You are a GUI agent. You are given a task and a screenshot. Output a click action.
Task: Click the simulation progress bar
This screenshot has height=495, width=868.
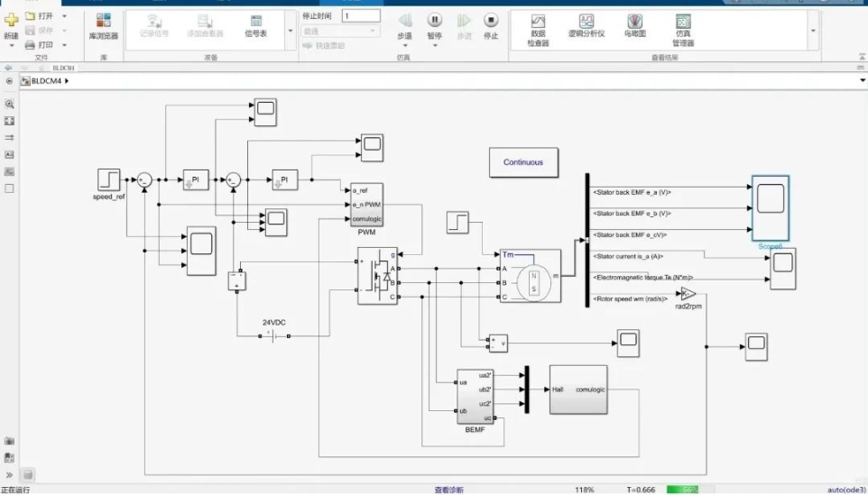click(x=690, y=490)
